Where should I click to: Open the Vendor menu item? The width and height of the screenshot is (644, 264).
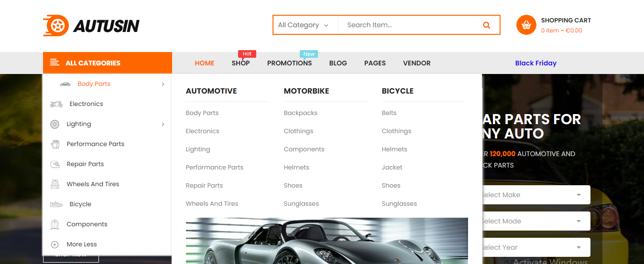(x=417, y=63)
